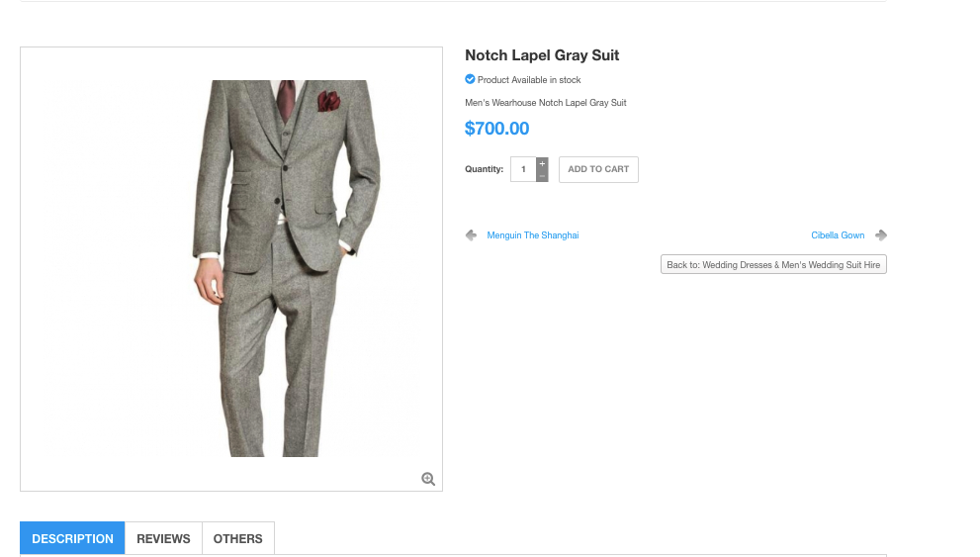Open the Others tab
This screenshot has width=980, height=557.
[x=238, y=539]
